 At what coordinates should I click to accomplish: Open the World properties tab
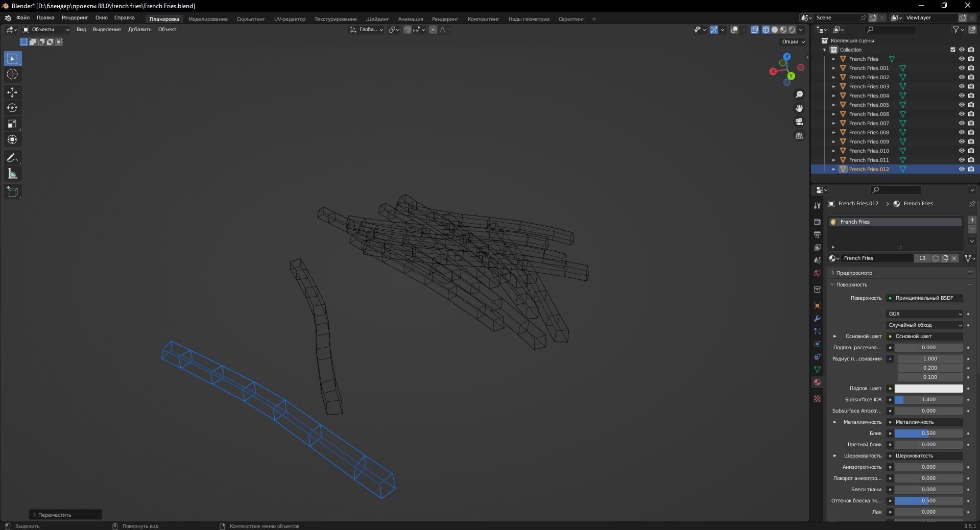pos(817,273)
